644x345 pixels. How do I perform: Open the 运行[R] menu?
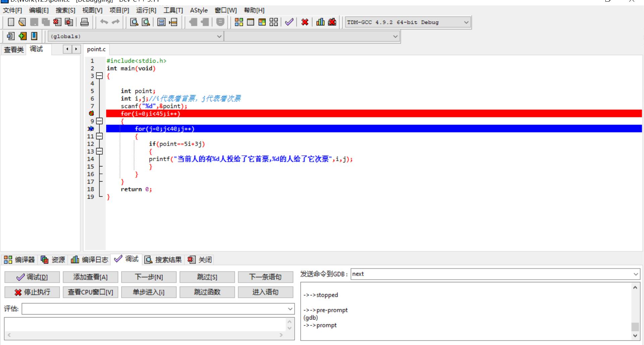tap(146, 10)
